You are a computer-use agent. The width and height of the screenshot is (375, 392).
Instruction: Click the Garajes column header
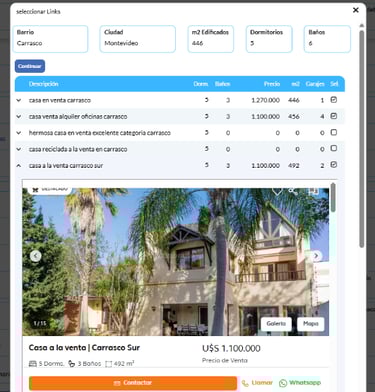click(315, 84)
